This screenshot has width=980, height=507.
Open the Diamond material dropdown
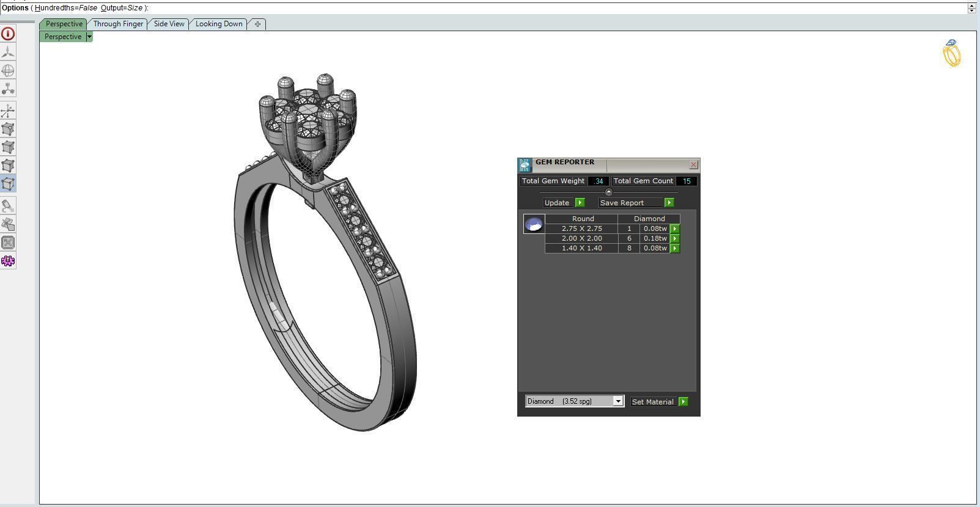pyautogui.click(x=618, y=401)
